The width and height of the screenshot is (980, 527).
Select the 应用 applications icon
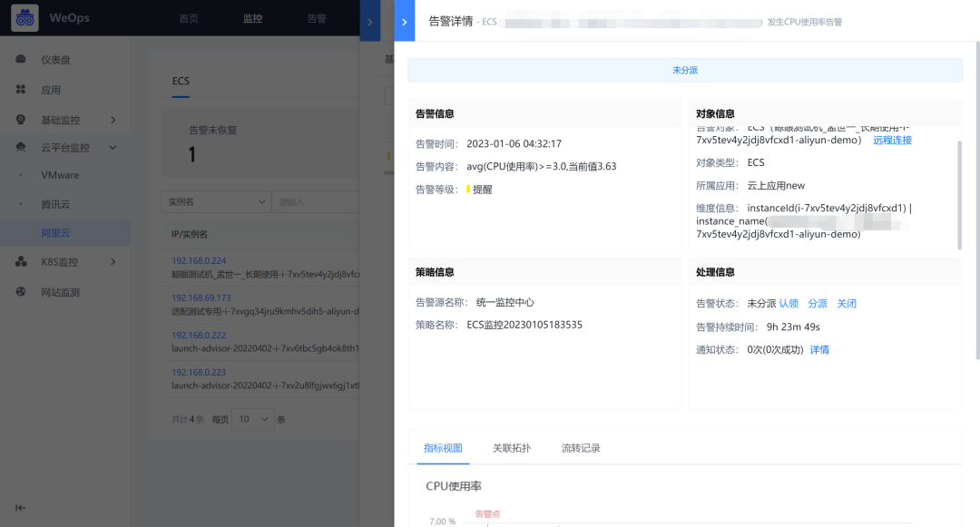point(20,89)
